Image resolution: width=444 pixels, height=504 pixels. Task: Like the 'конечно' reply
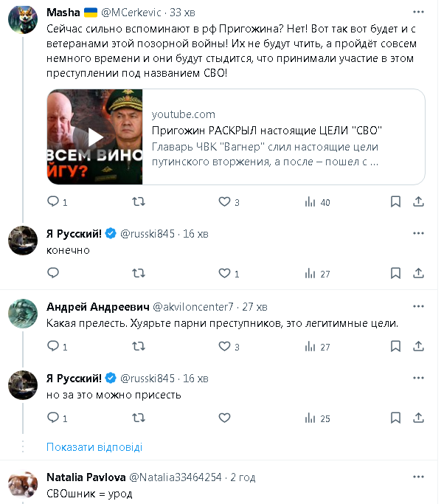[225, 273]
